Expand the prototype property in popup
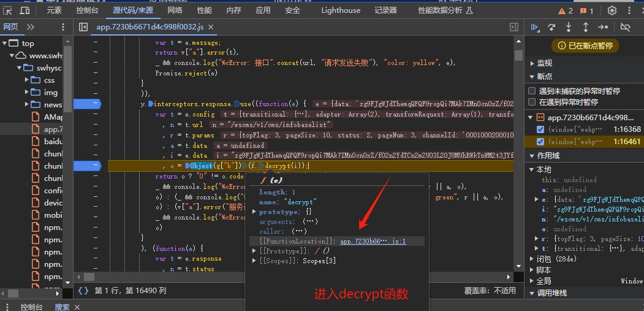This screenshot has width=644, height=311. point(255,212)
